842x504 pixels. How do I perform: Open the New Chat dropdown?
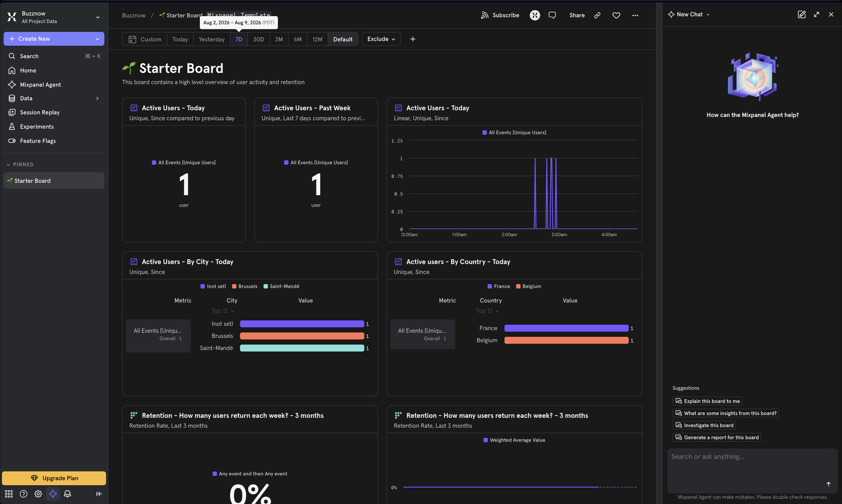(689, 14)
